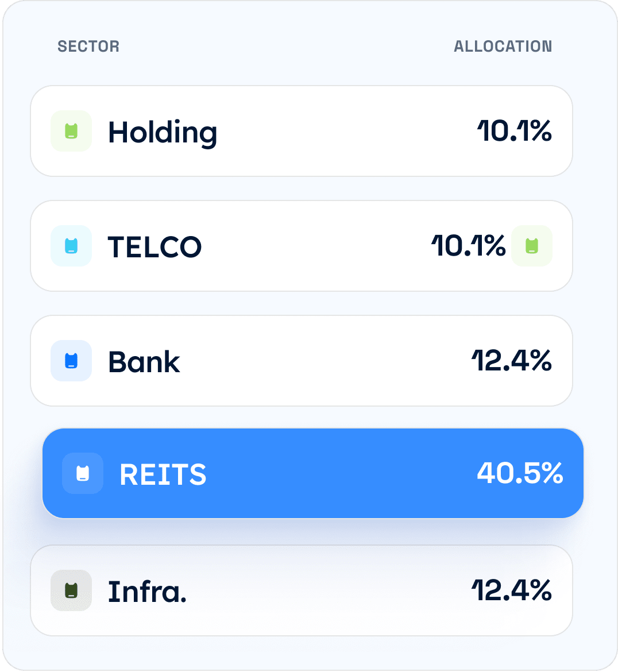Click the dark green Infra. sector icon

[x=71, y=590]
